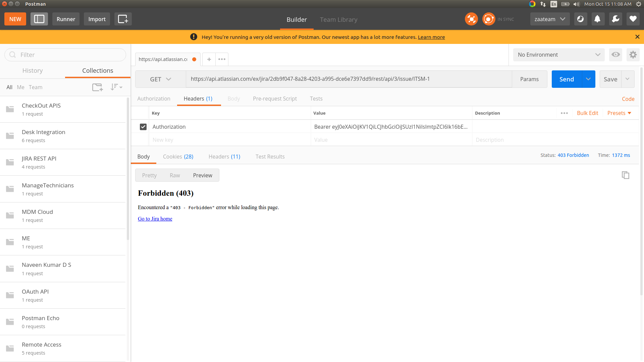Open the collections sort order menu
Viewport: 644px width, 362px height.
tap(116, 87)
